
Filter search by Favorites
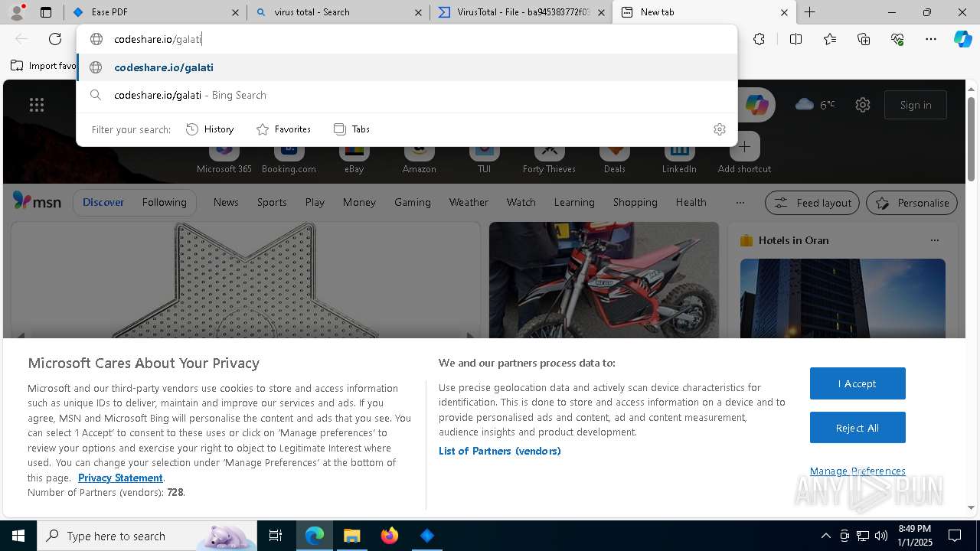[x=284, y=129]
